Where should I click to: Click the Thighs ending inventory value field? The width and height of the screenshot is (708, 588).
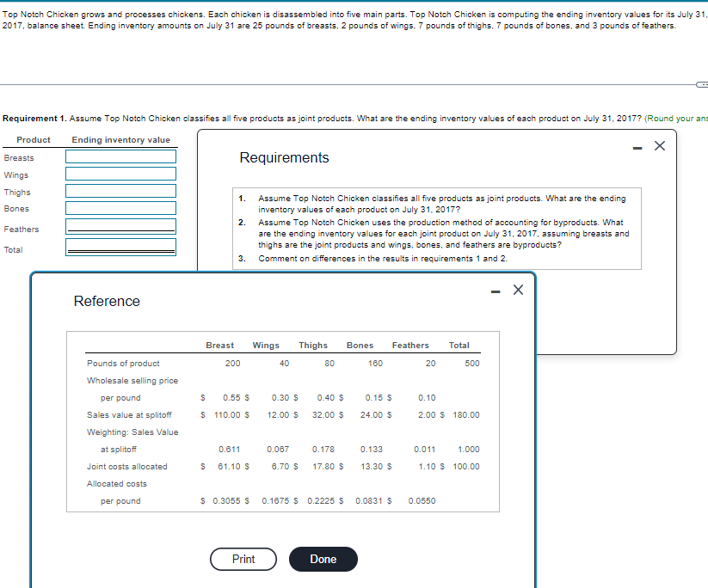tap(120, 191)
